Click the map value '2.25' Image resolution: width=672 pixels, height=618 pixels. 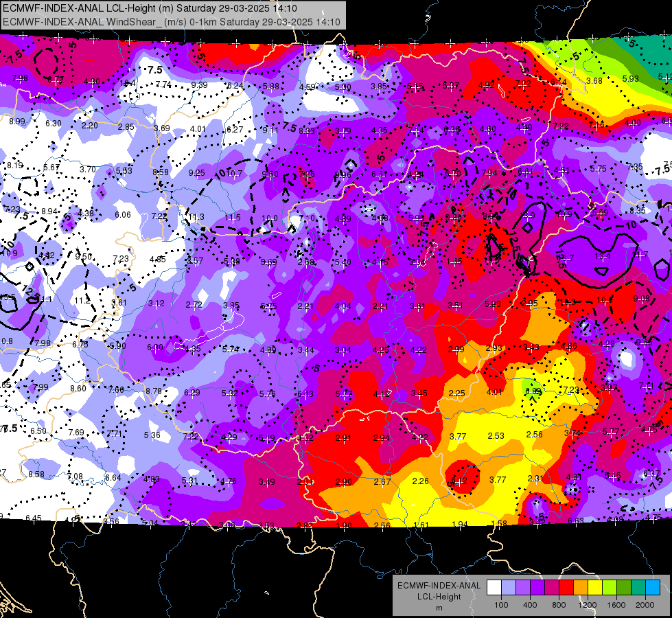point(457,393)
